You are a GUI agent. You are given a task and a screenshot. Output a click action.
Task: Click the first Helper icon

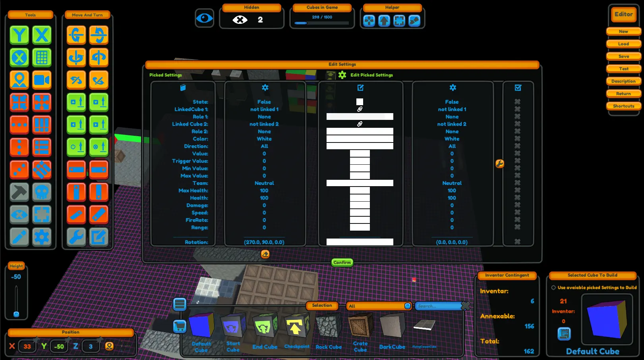point(369,21)
